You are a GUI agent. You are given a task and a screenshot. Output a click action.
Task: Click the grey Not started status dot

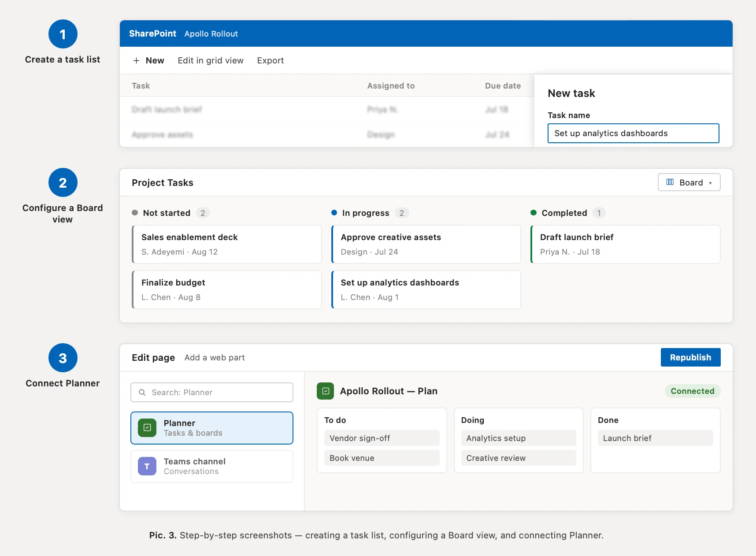[135, 213]
